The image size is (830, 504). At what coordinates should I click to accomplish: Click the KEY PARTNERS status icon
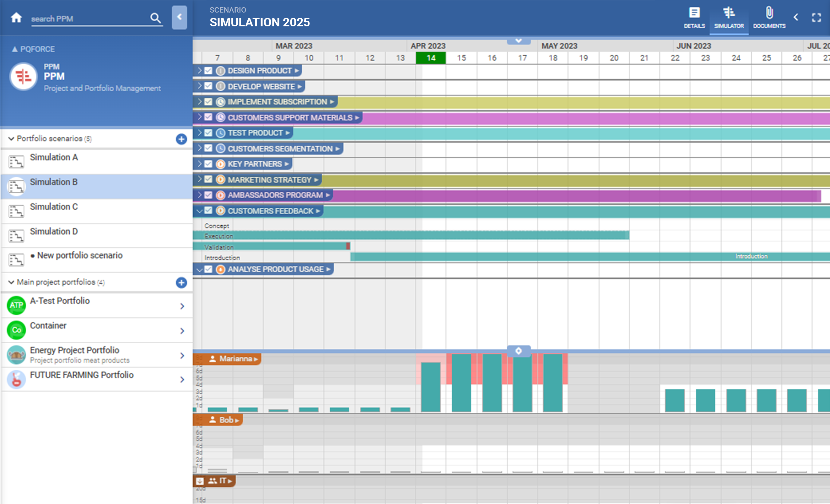[x=220, y=164]
